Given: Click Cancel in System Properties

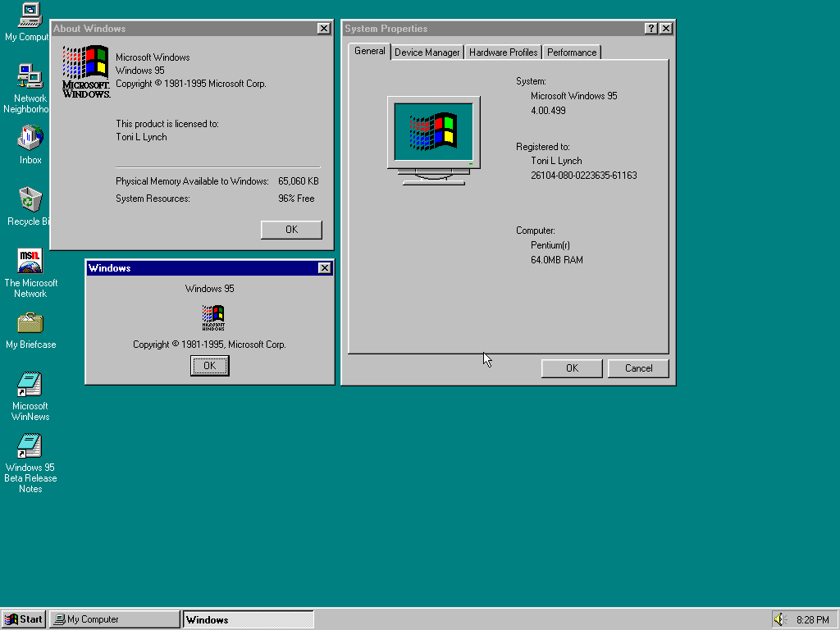Looking at the screenshot, I should [x=638, y=367].
